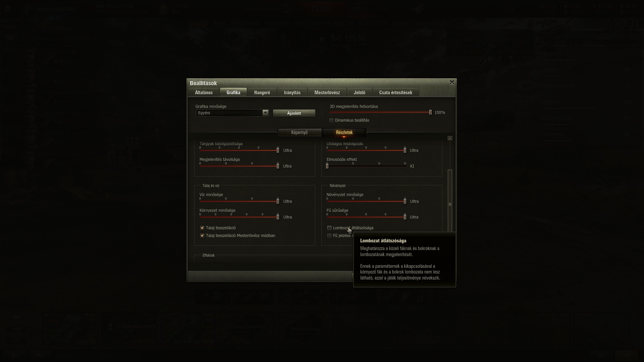644x362 pixels.
Task: Close the Beállítások settings dialog
Action: click(x=452, y=82)
